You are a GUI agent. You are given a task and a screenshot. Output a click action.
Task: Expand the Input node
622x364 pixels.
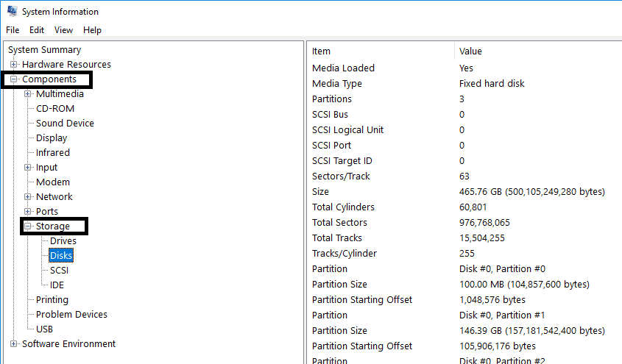pyautogui.click(x=27, y=167)
